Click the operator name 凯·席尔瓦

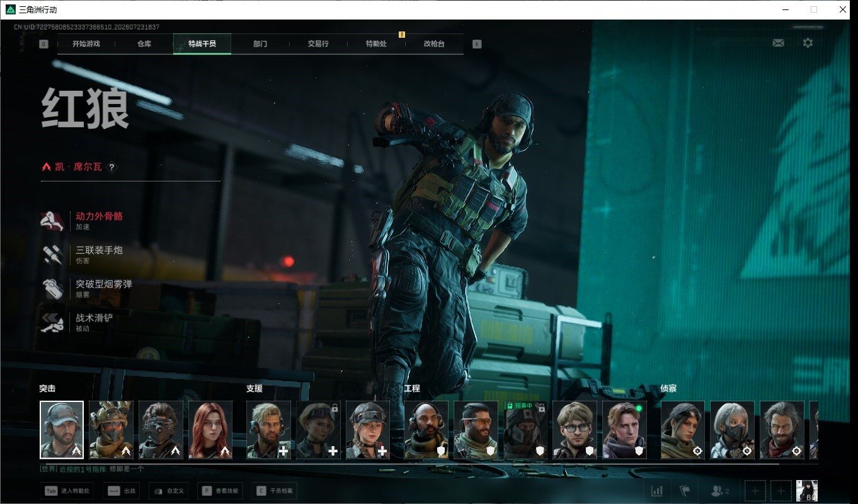(79, 167)
